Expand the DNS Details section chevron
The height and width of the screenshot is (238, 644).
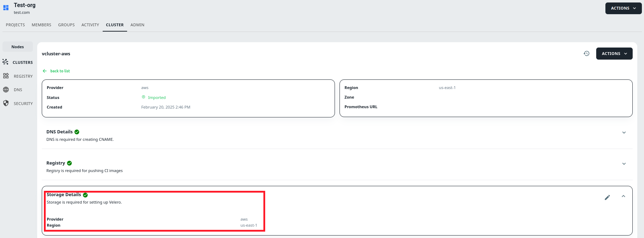pyautogui.click(x=624, y=133)
